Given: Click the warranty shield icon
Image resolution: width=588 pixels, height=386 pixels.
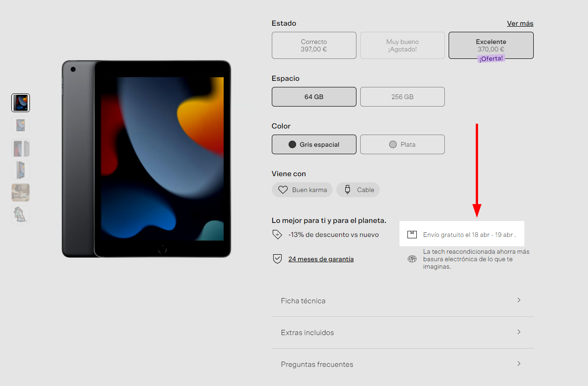Looking at the screenshot, I should [277, 259].
